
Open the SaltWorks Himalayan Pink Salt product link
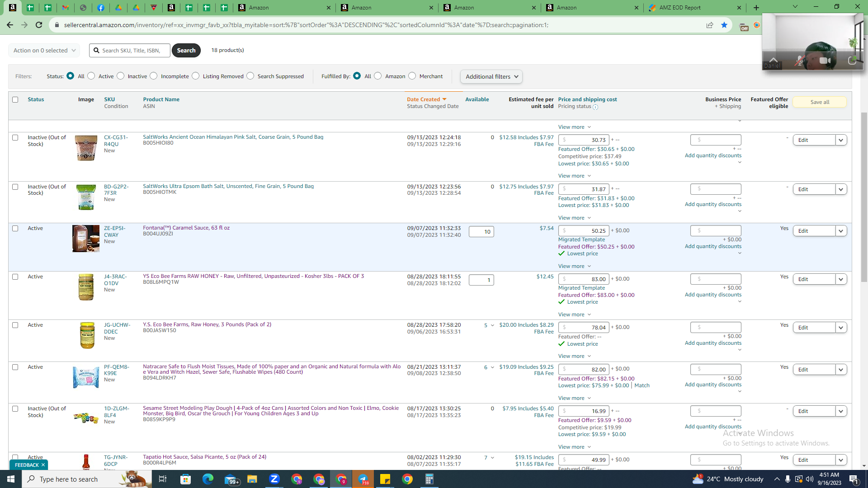click(x=233, y=137)
